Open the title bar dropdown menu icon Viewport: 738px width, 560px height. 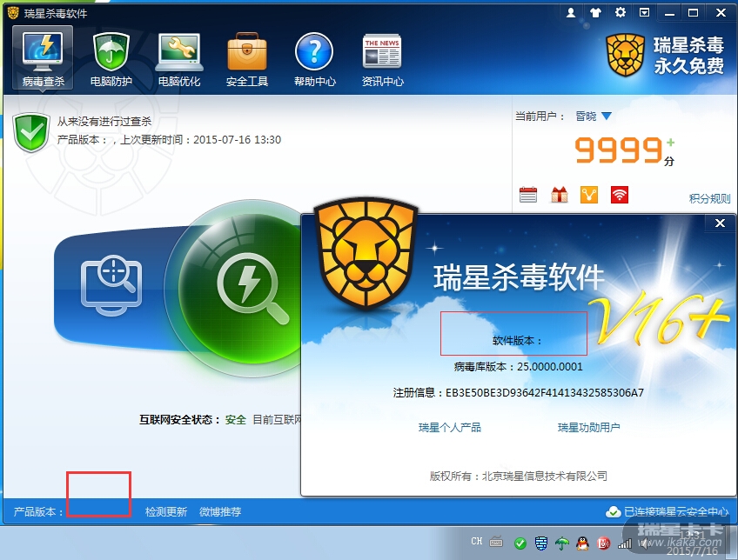click(644, 13)
